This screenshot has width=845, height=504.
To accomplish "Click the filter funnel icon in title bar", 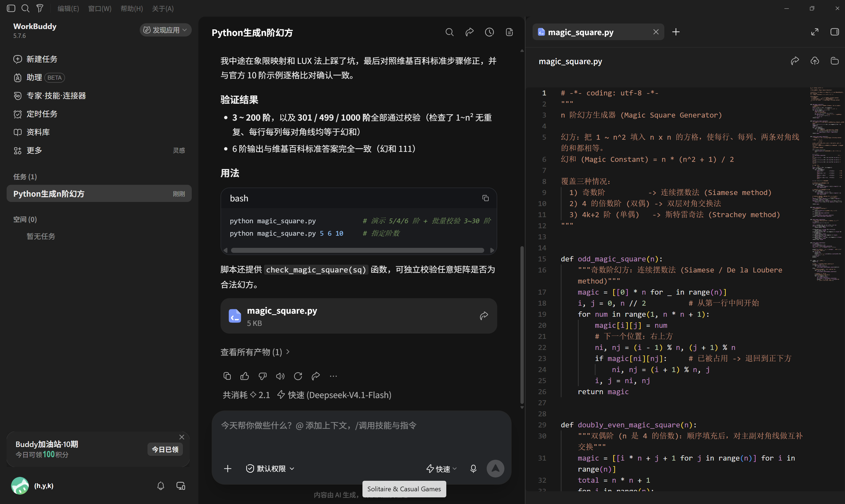I will click(x=40, y=8).
